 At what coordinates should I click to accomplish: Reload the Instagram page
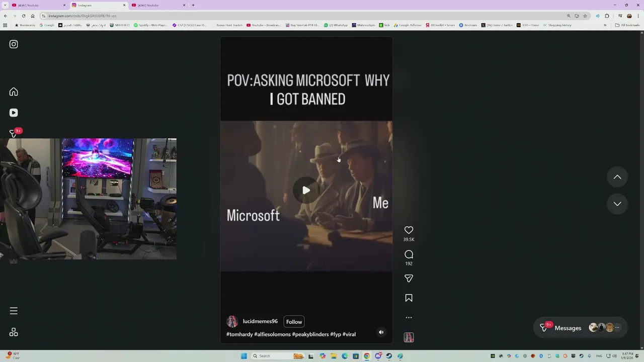(x=23, y=16)
